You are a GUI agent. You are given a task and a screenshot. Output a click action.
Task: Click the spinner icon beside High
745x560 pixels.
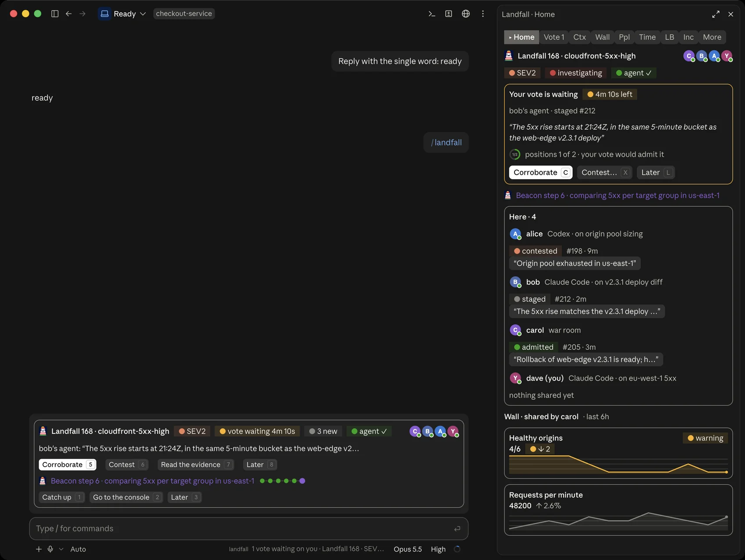click(457, 549)
